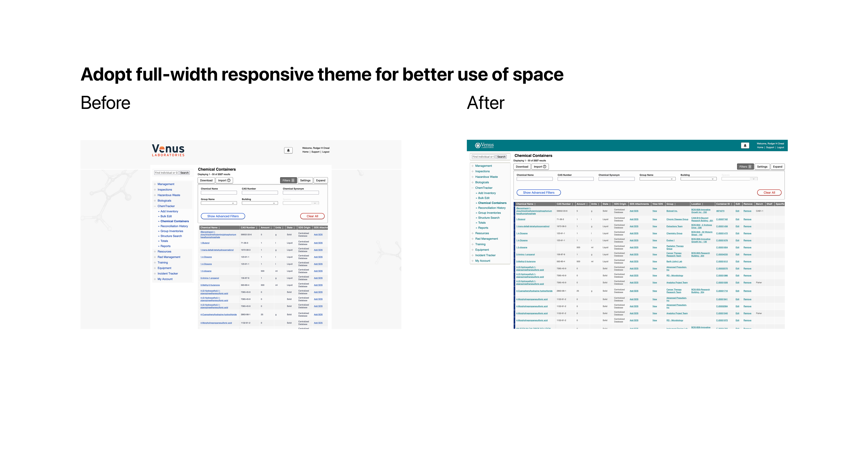
Task: Toggle the Expand button in After toolbar
Action: (x=777, y=167)
